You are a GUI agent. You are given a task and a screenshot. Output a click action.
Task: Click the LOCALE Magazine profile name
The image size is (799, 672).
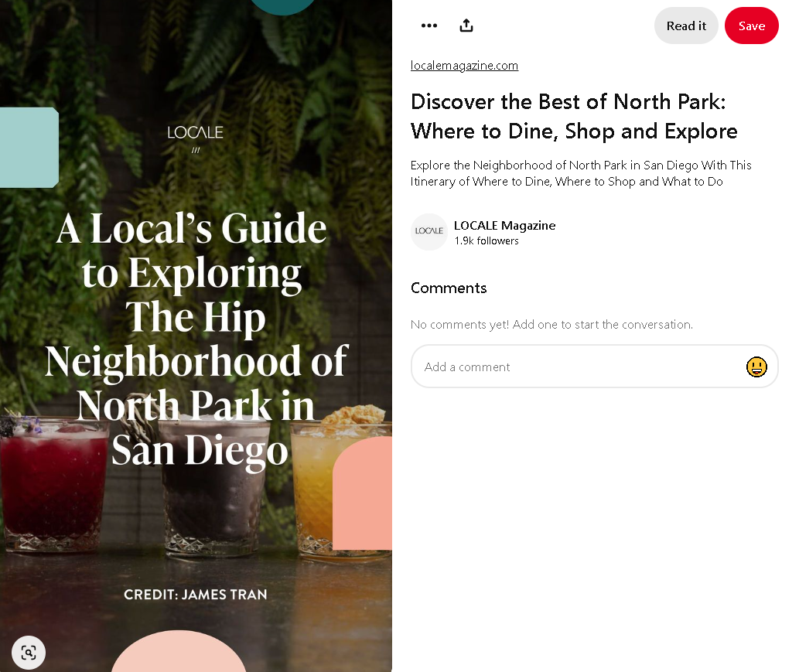pyautogui.click(x=504, y=225)
